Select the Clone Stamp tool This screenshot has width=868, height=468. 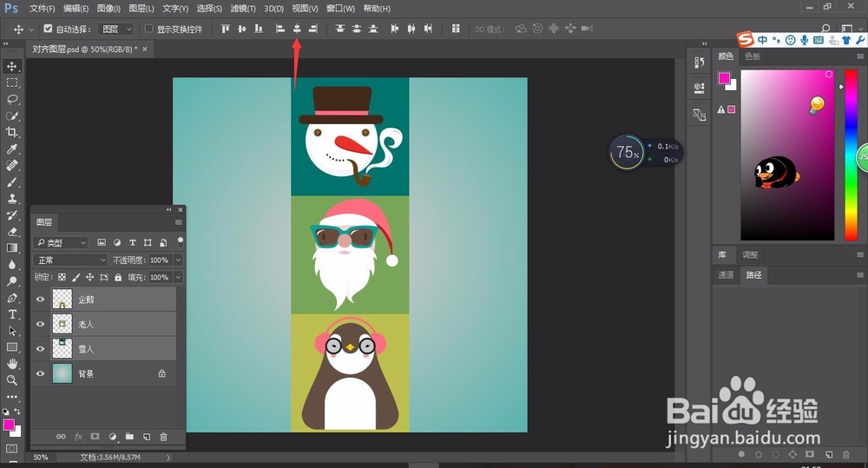(x=11, y=199)
